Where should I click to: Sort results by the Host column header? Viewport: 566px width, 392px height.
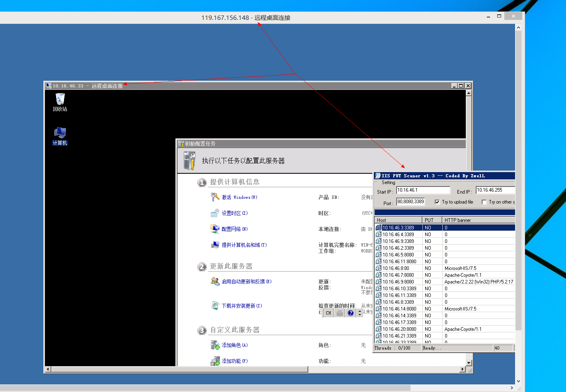tap(398, 220)
